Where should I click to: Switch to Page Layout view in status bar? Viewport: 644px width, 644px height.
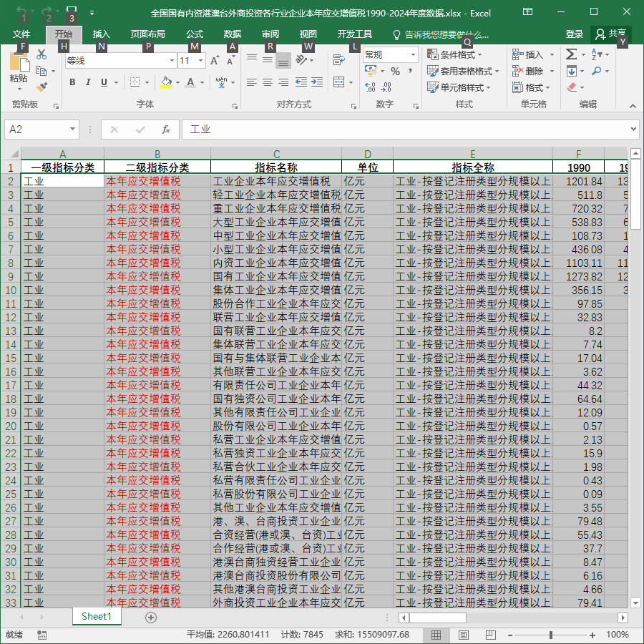463,635
